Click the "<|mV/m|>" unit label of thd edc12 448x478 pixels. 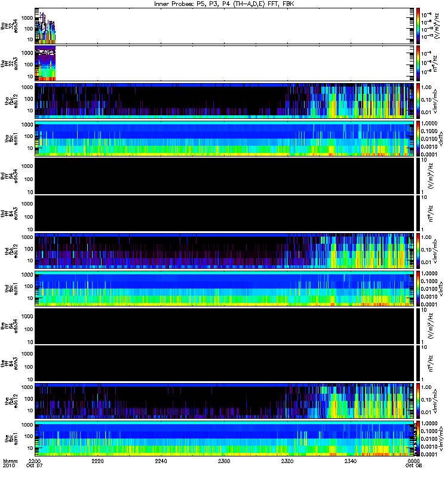(435, 251)
